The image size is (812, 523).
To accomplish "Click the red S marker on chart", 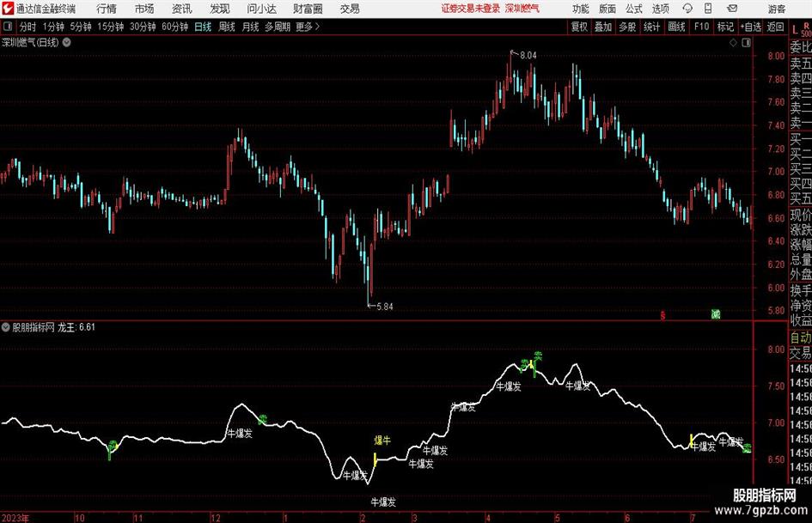I will pos(662,315).
